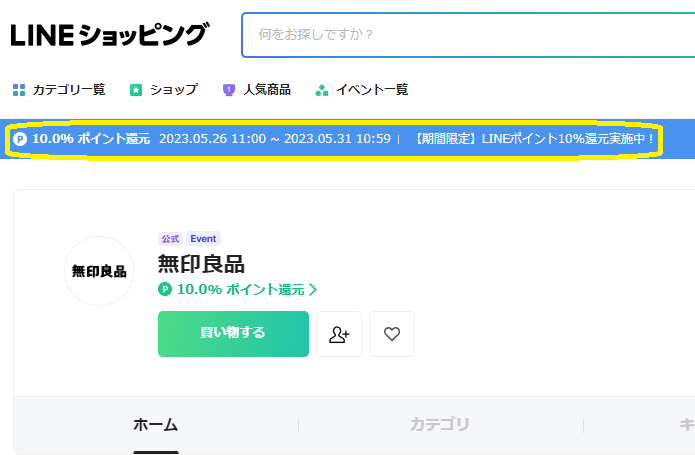This screenshot has width=695, height=455.
Task: Click the 無印良品 round shop logo
Action: coord(99,271)
